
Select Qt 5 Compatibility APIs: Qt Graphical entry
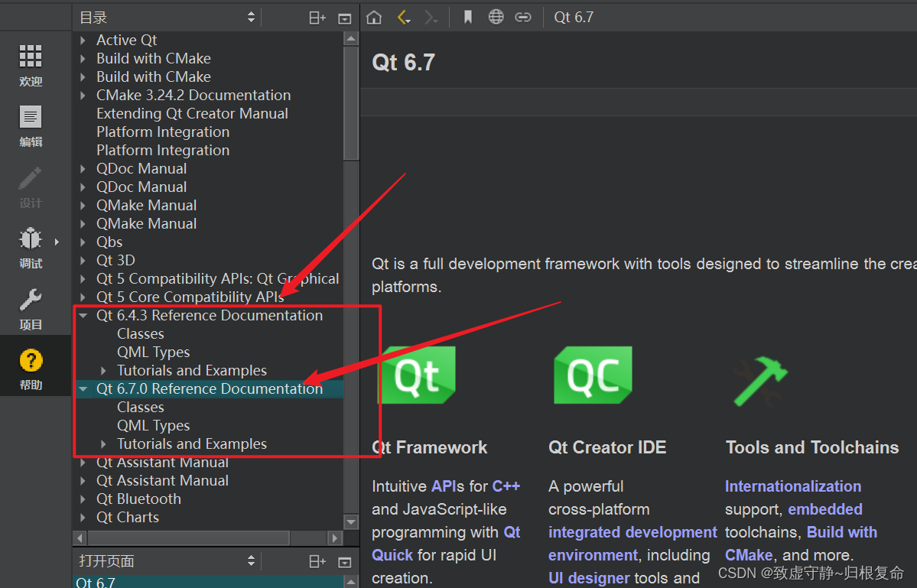(x=217, y=279)
